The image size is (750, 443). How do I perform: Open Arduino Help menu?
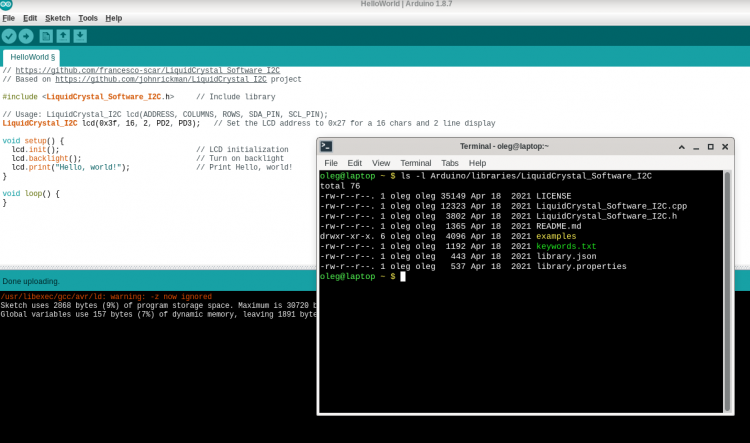(113, 18)
